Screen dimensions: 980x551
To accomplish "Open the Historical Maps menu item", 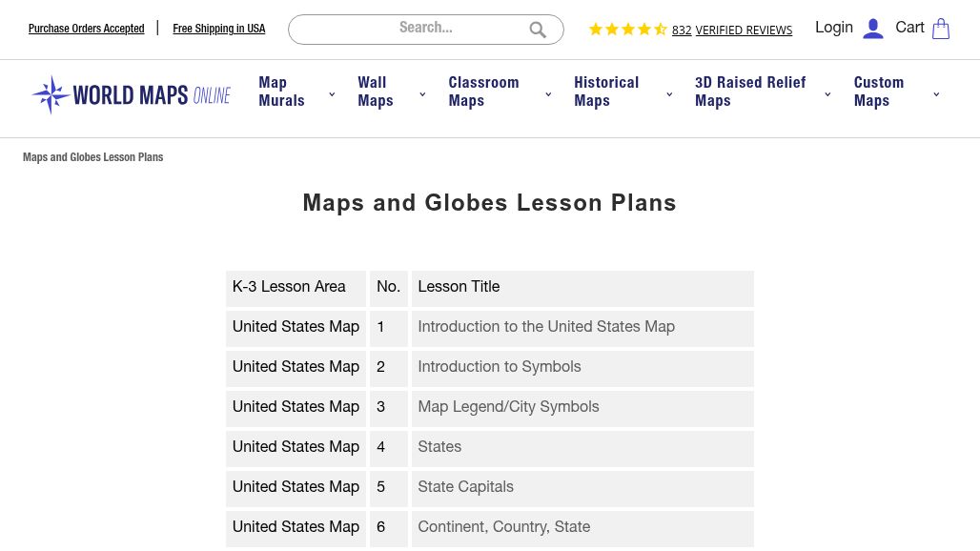I will [x=606, y=92].
